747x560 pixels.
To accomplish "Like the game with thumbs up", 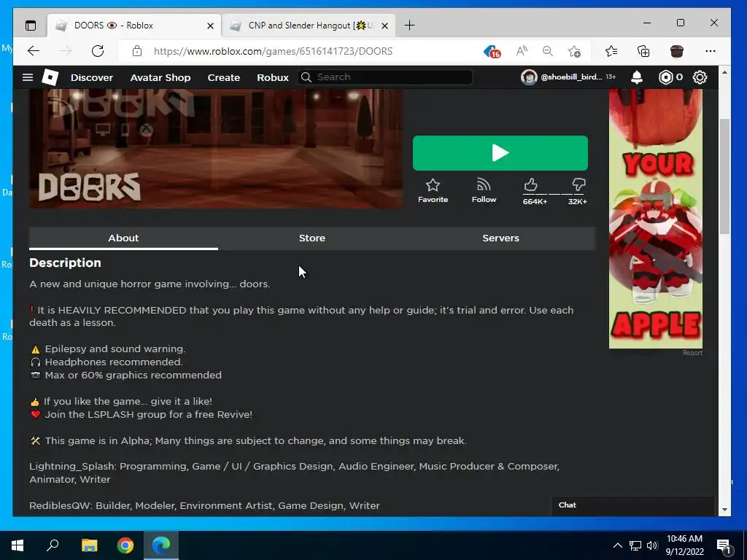I will (531, 184).
